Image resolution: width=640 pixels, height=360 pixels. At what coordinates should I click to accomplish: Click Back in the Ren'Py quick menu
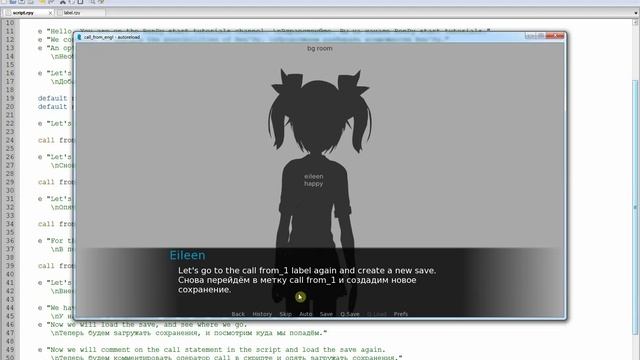[x=238, y=314]
